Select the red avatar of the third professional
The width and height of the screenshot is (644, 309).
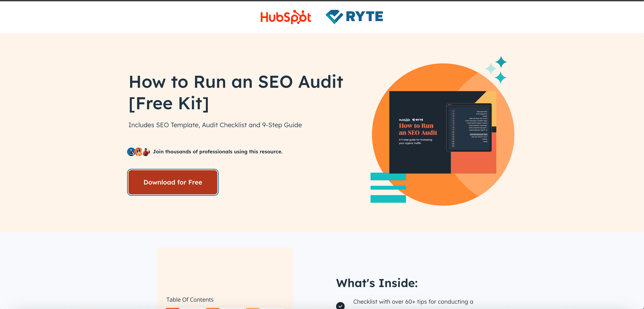147,151
